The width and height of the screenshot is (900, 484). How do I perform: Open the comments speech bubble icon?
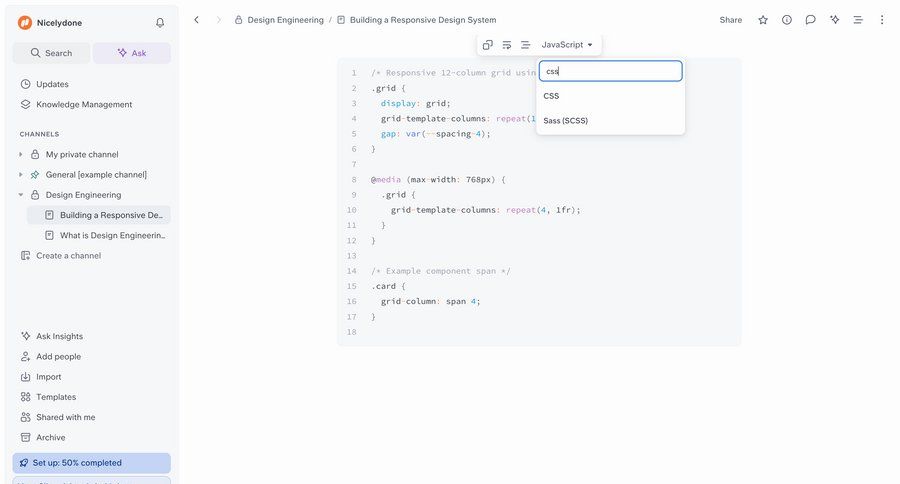pos(810,20)
